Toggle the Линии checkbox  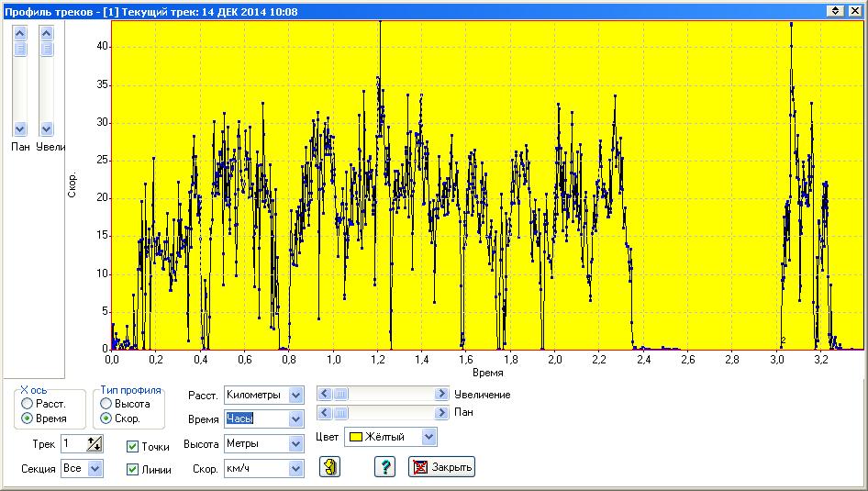point(133,470)
